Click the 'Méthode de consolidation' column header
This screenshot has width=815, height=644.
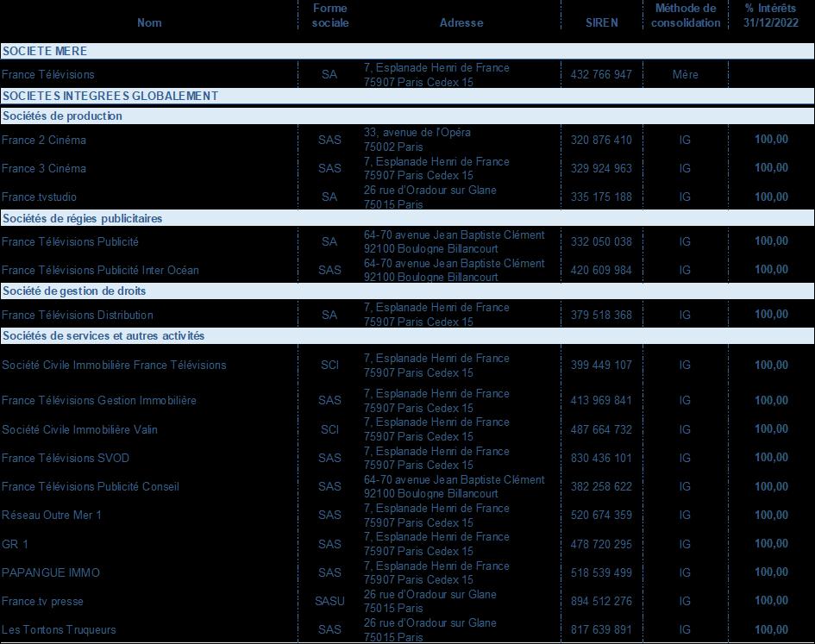point(686,16)
